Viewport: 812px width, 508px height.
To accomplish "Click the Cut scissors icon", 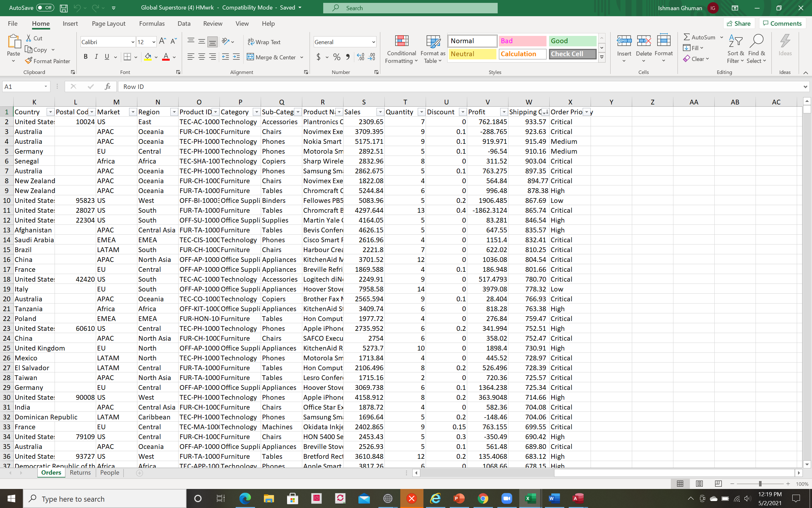I will coord(29,38).
